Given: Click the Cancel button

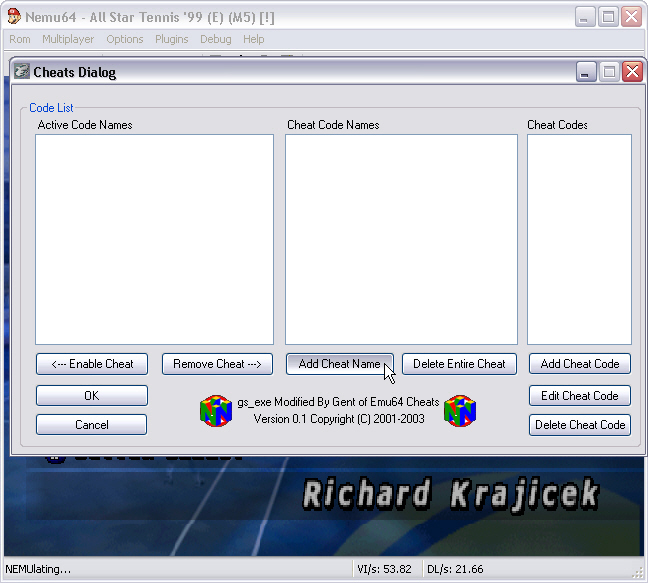Looking at the screenshot, I should click(92, 425).
